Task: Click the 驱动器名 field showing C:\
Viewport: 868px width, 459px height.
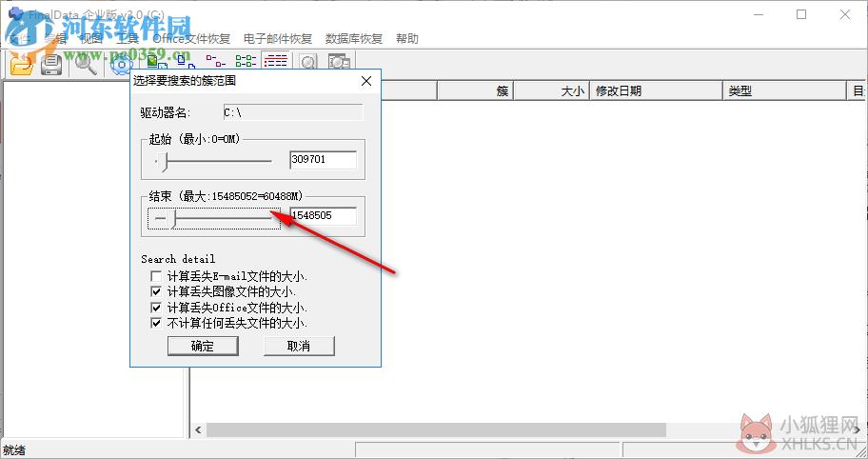Action: [293, 112]
